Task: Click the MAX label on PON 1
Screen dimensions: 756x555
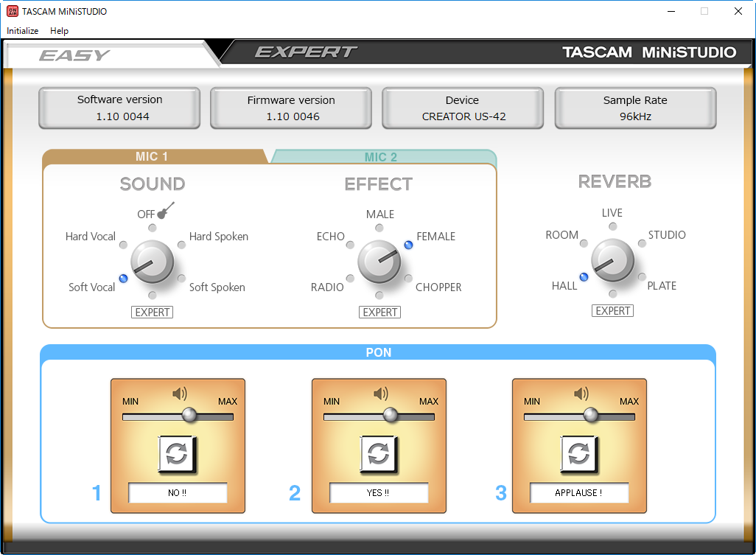Action: (228, 401)
